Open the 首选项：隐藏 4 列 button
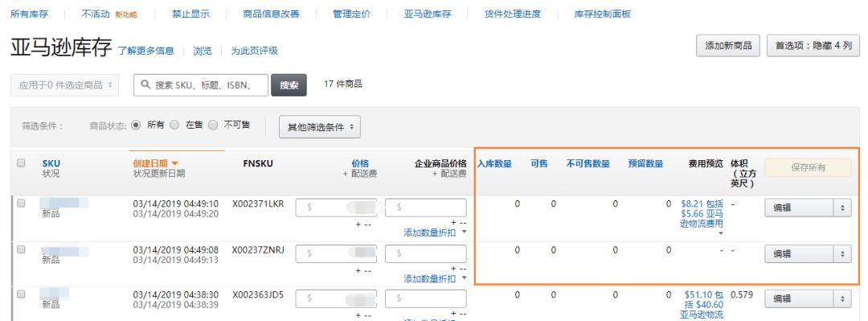The width and height of the screenshot is (868, 321). point(813,46)
